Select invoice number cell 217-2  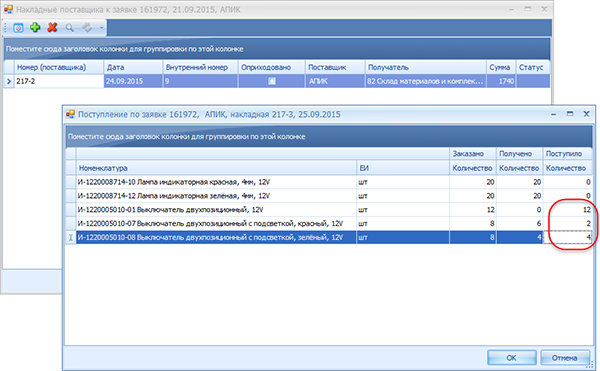click(x=59, y=81)
